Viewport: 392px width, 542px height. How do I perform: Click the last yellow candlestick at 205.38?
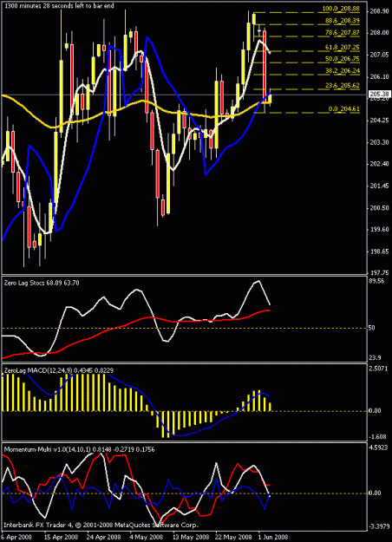[x=270, y=99]
